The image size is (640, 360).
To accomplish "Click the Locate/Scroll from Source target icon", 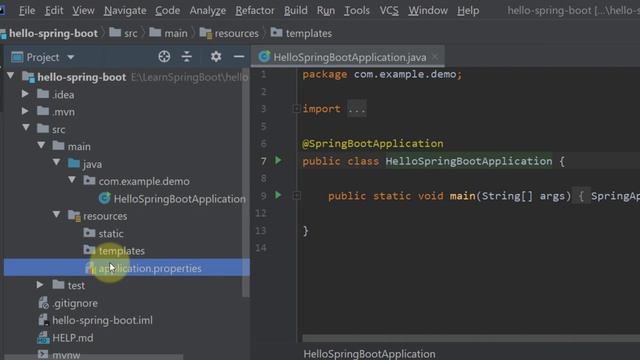I will (x=164, y=56).
